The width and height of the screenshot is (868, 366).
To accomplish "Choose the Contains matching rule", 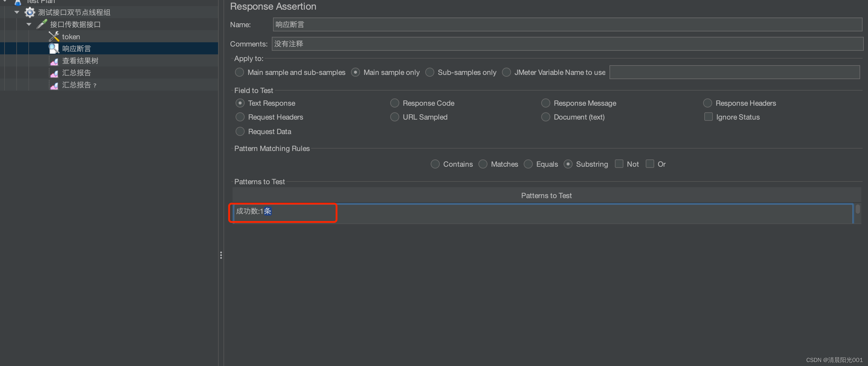I will 435,164.
